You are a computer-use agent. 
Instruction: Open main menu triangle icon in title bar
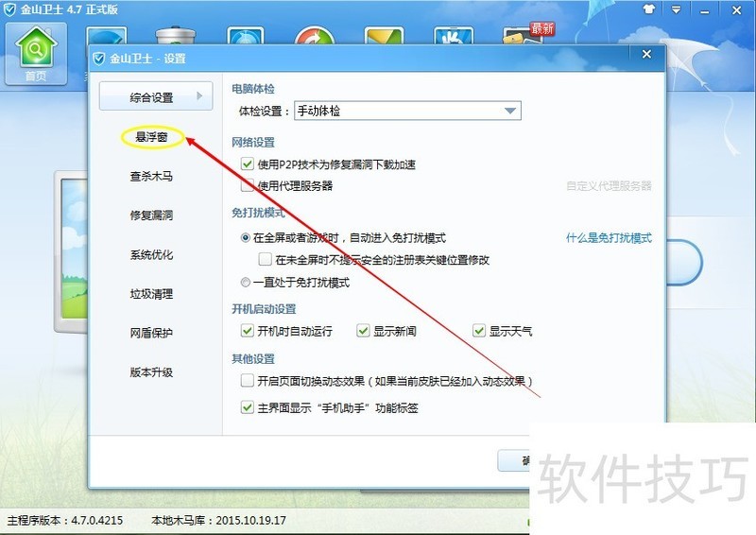pyautogui.click(x=677, y=9)
